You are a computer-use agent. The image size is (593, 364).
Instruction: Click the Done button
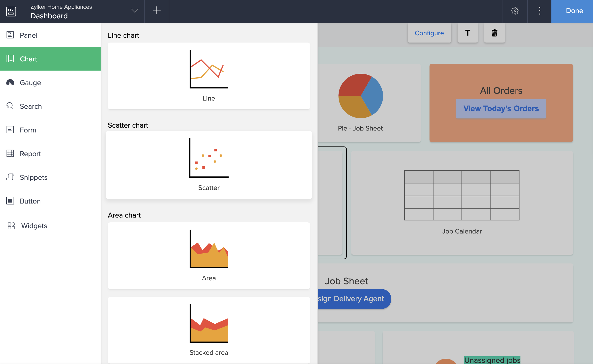(574, 11)
